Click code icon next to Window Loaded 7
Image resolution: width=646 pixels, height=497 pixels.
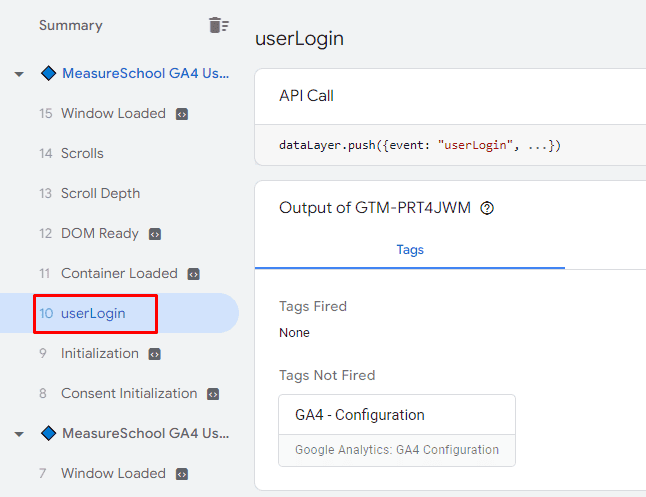pos(182,474)
